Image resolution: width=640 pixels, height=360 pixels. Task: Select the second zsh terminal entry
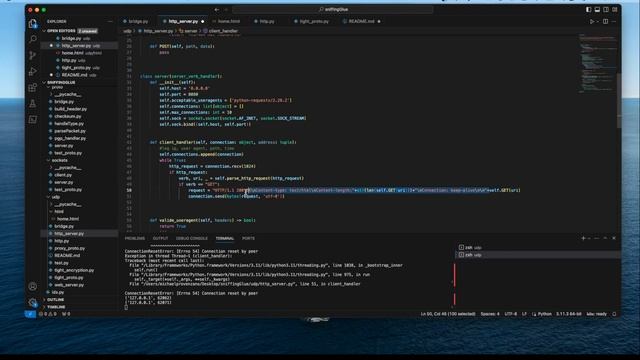click(x=538, y=255)
